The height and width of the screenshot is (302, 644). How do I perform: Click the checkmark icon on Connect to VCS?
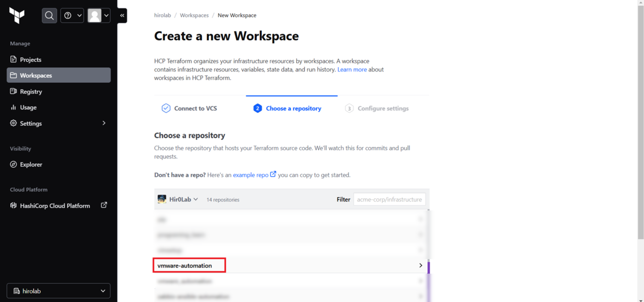166,108
